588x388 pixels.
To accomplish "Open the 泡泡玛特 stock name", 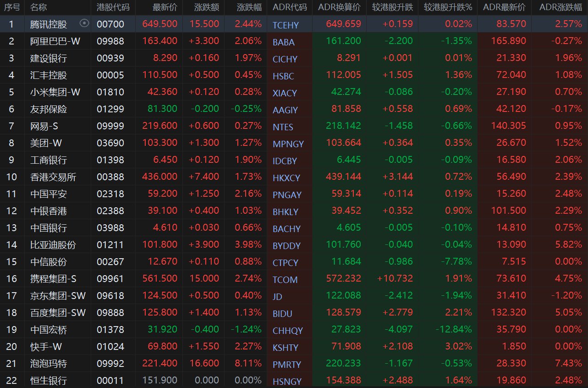I will [49, 364].
